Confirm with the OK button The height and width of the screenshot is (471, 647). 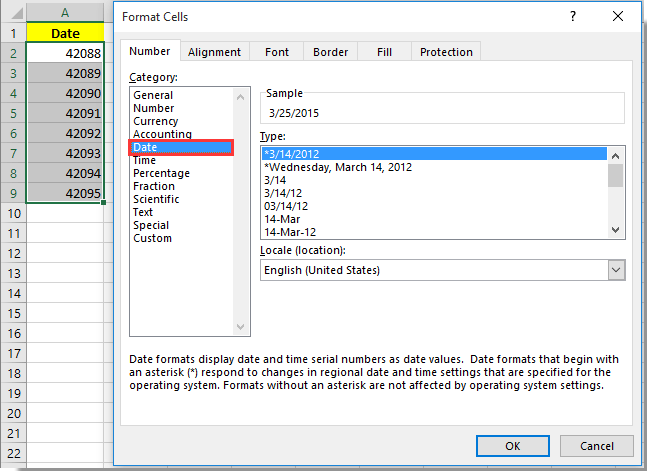pos(512,446)
